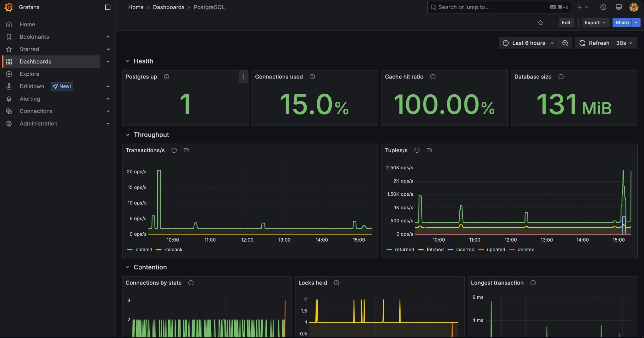Image resolution: width=644 pixels, height=338 pixels.
Task: Click the Edit dashboard button
Action: point(566,23)
